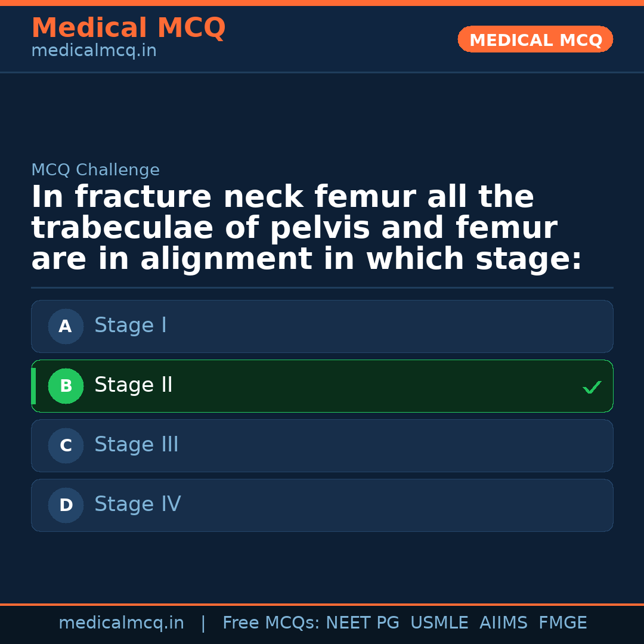
Task: Open the MCQ Challenge label
Action: pos(95,170)
